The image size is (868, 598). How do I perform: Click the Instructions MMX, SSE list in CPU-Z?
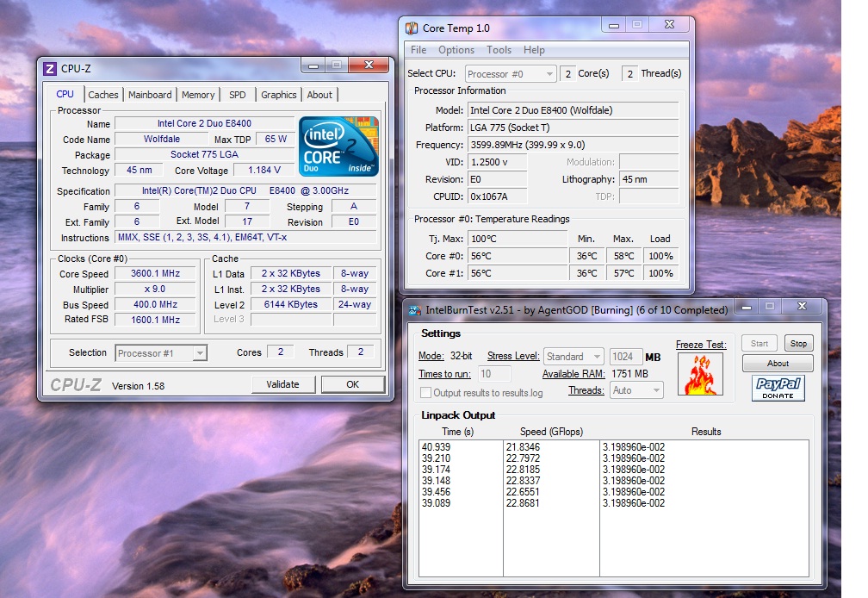coord(245,238)
